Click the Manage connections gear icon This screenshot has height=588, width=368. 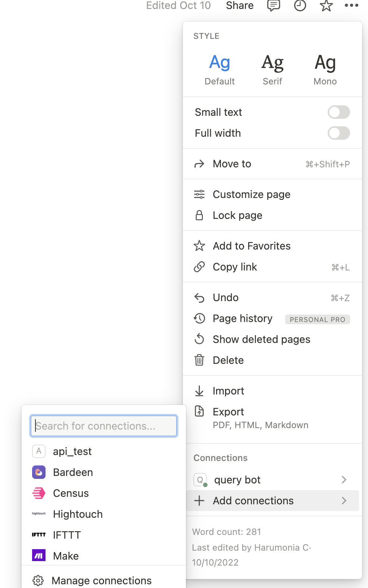(x=38, y=581)
